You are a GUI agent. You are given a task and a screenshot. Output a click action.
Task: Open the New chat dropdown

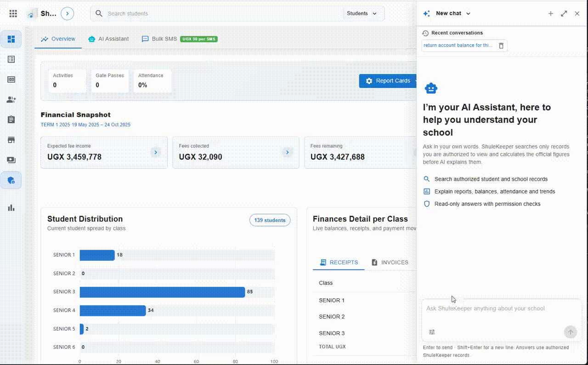pyautogui.click(x=453, y=13)
